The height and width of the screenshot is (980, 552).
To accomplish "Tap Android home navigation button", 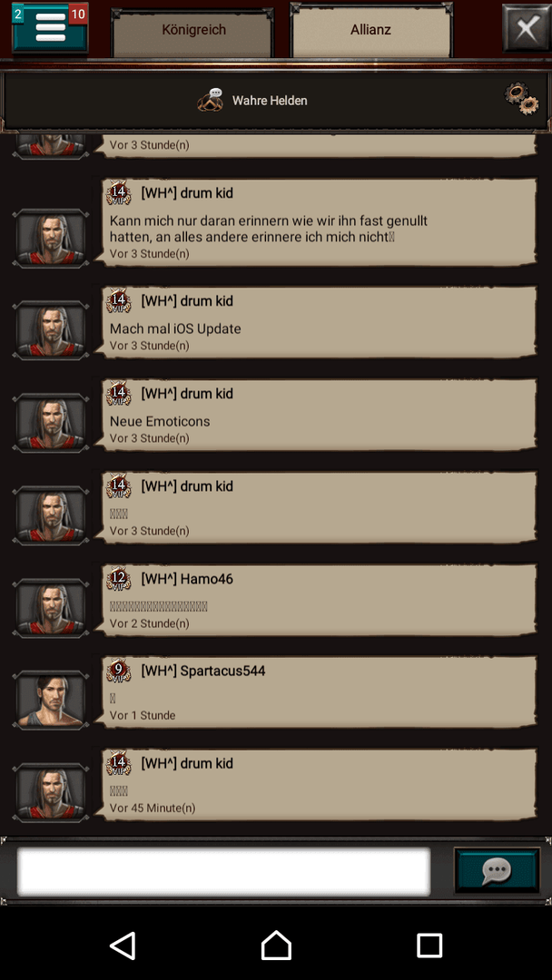I will [276, 946].
